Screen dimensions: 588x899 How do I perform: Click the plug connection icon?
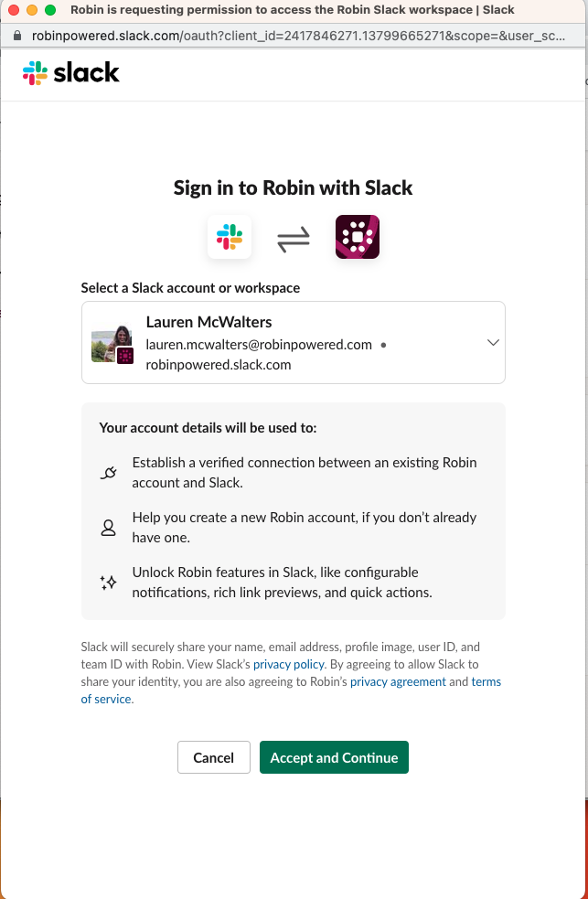click(x=108, y=473)
